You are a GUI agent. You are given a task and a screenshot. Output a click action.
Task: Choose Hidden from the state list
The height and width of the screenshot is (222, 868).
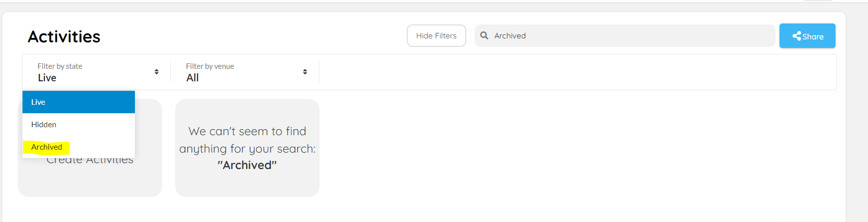(78, 125)
